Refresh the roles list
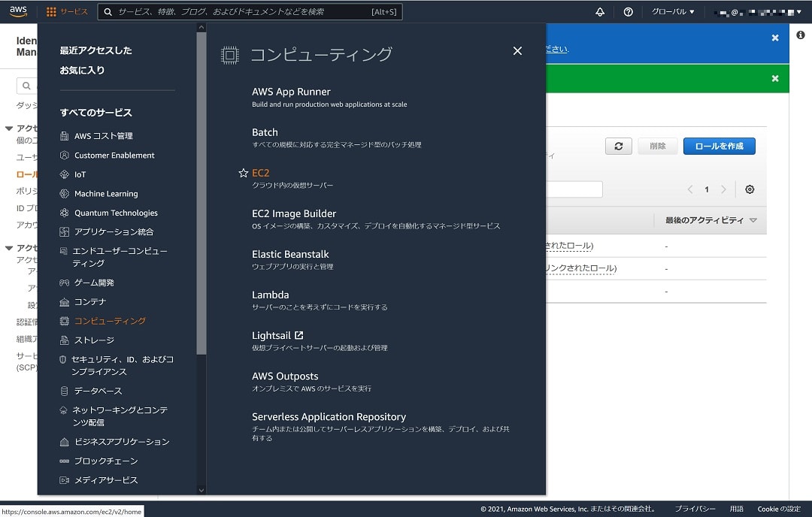This screenshot has height=517, width=812. (x=618, y=146)
